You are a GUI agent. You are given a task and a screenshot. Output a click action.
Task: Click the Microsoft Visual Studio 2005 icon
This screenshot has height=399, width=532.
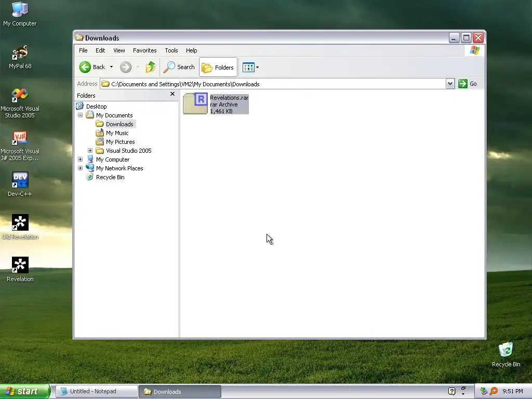tap(20, 103)
